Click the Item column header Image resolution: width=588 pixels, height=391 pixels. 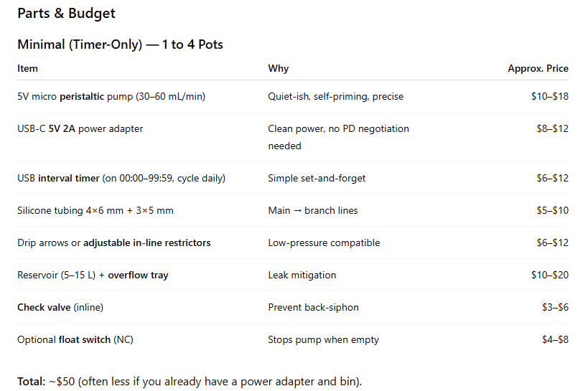(27, 68)
